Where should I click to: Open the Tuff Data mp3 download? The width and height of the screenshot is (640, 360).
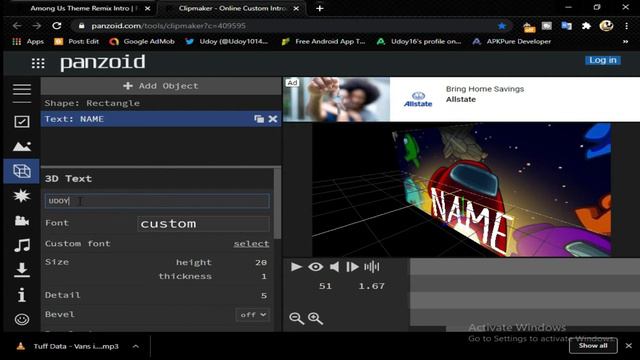coord(68,346)
